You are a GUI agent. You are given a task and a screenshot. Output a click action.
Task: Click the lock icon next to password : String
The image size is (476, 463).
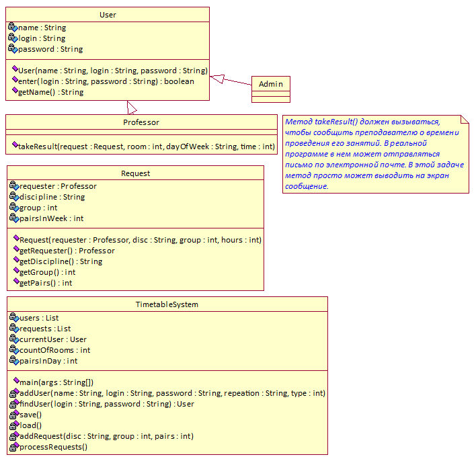13,48
